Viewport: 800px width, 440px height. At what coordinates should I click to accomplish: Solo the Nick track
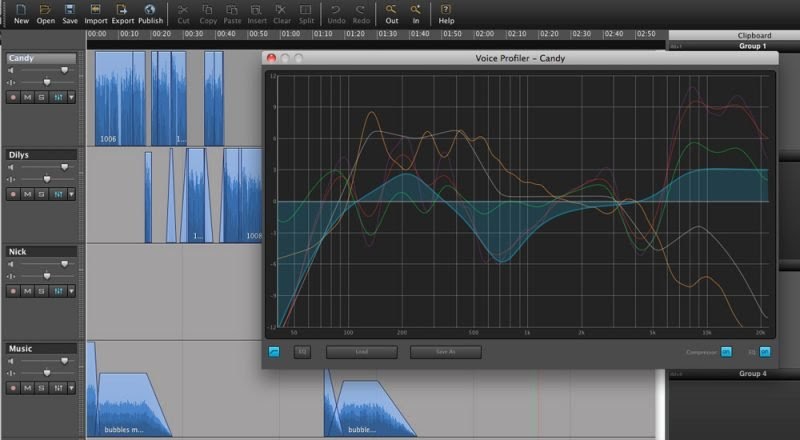42,291
